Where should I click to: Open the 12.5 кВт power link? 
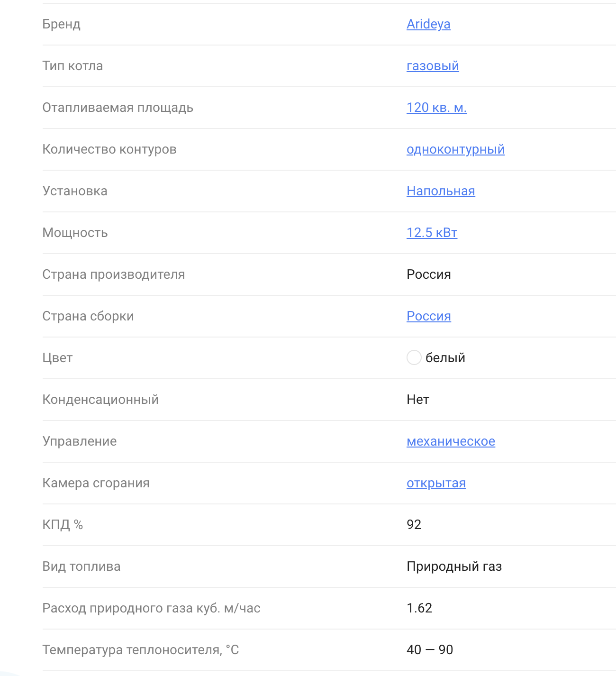point(432,233)
